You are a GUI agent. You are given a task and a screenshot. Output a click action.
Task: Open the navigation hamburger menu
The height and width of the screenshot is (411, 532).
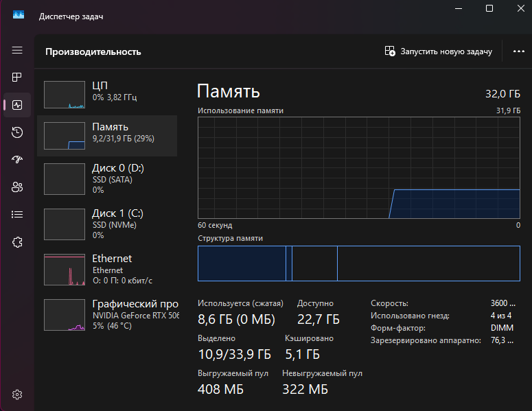coord(17,51)
